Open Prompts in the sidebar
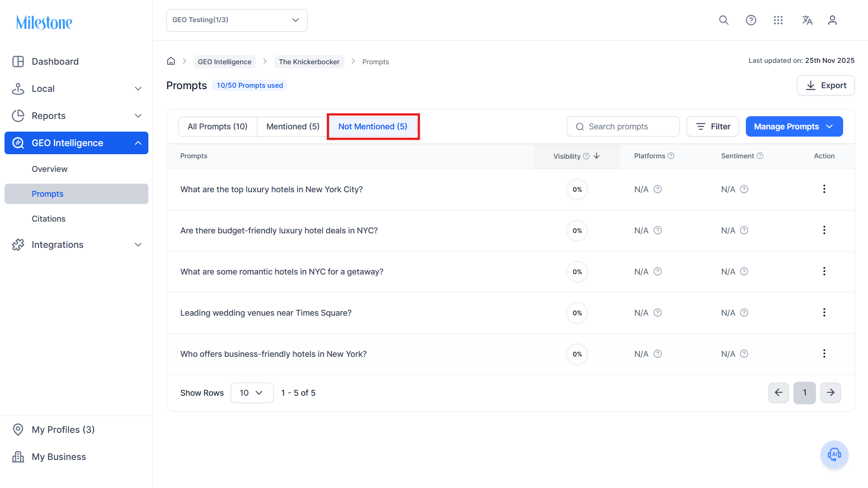Image resolution: width=868 pixels, height=488 pixels. (76, 194)
